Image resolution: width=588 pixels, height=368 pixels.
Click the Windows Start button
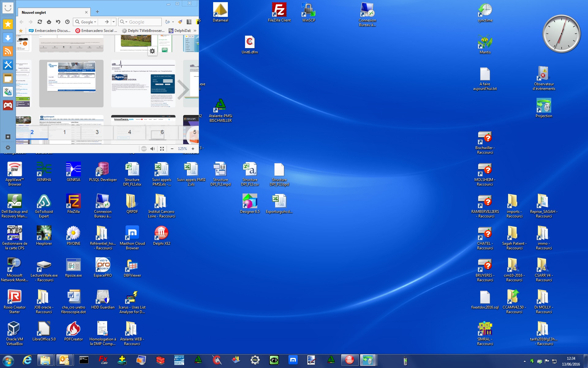8,361
